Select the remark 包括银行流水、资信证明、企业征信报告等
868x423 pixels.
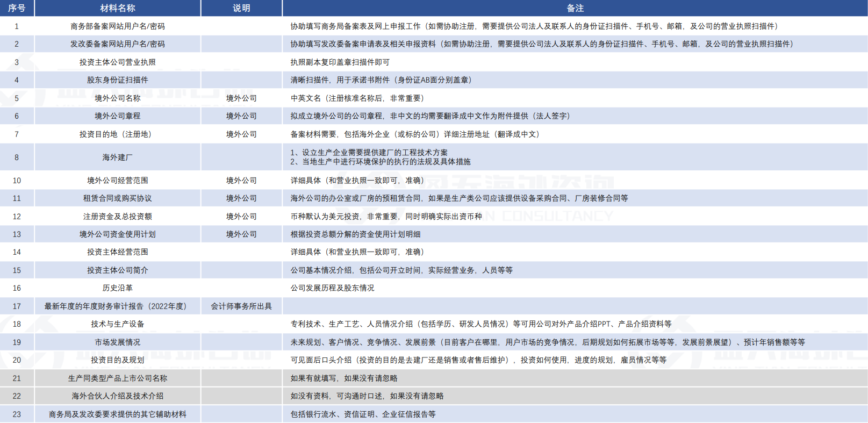click(x=363, y=414)
